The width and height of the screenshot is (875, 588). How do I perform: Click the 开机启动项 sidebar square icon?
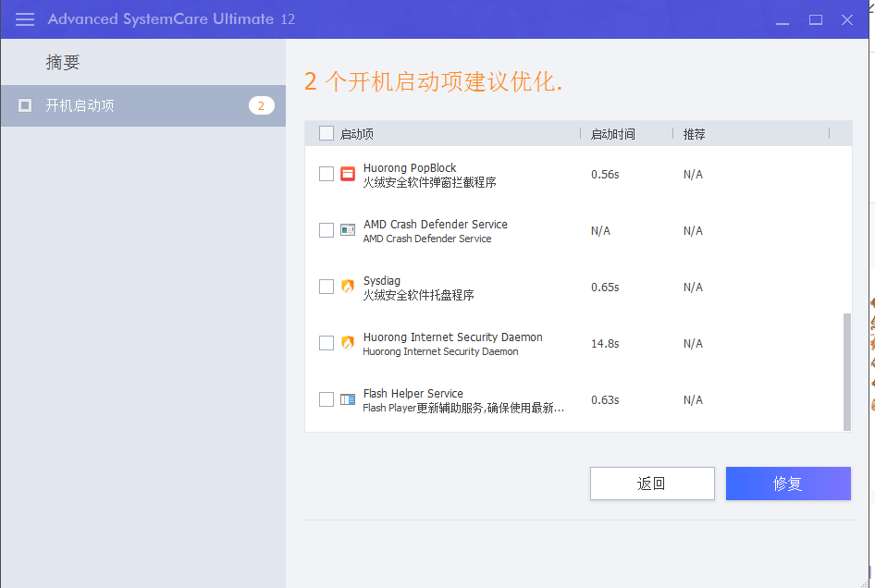point(25,105)
